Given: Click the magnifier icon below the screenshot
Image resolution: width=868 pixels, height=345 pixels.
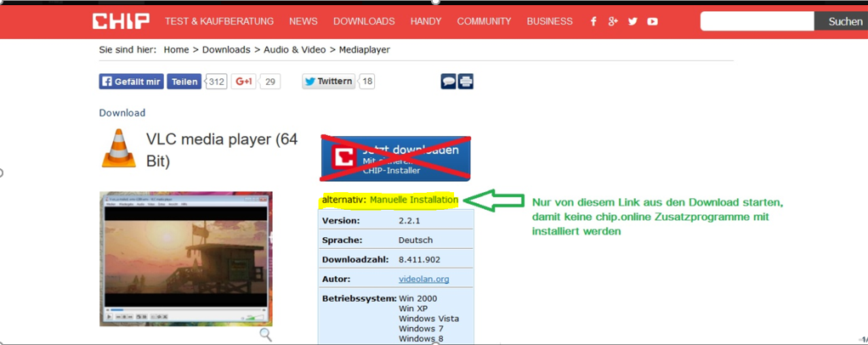Looking at the screenshot, I should (266, 335).
